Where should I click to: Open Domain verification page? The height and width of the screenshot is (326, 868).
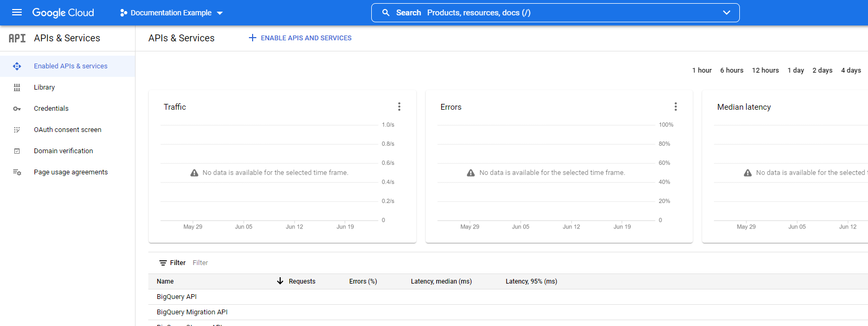(63, 151)
